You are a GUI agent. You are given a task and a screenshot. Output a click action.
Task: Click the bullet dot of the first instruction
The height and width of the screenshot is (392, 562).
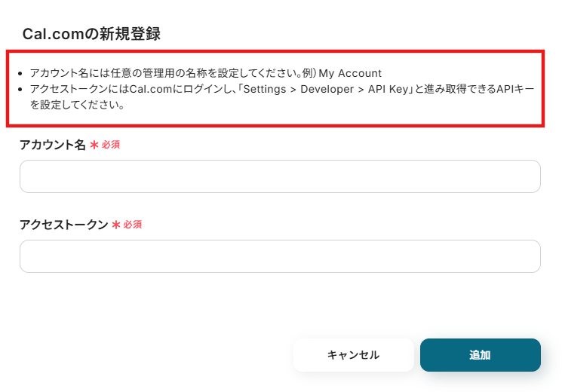[x=21, y=74]
